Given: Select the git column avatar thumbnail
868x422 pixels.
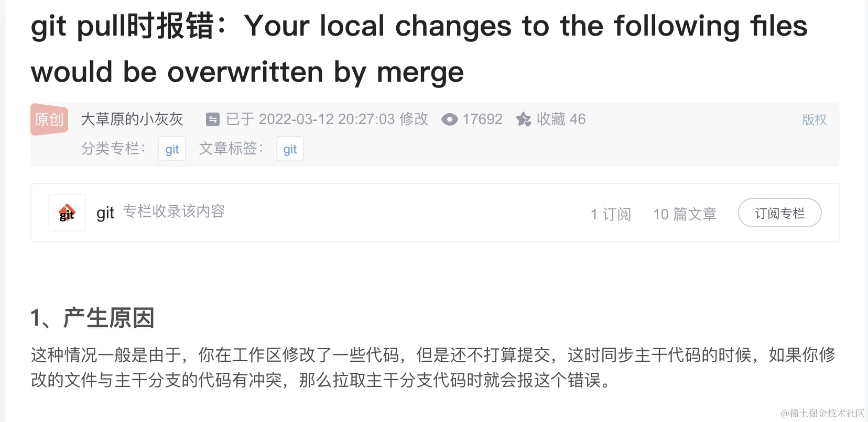Looking at the screenshot, I should pos(67,213).
